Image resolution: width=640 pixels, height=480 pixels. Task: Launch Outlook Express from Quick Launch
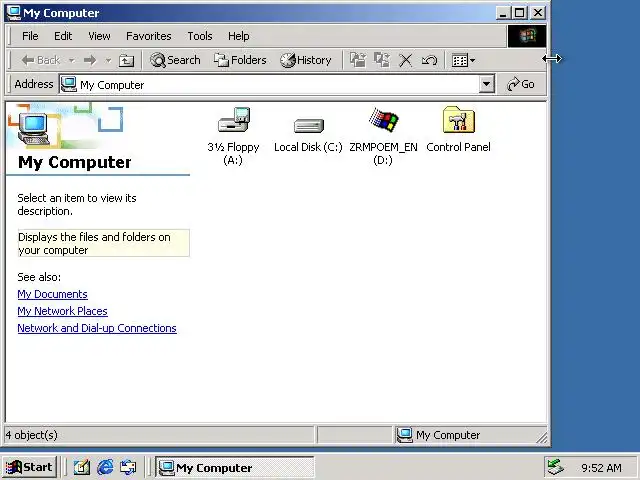[x=128, y=467]
